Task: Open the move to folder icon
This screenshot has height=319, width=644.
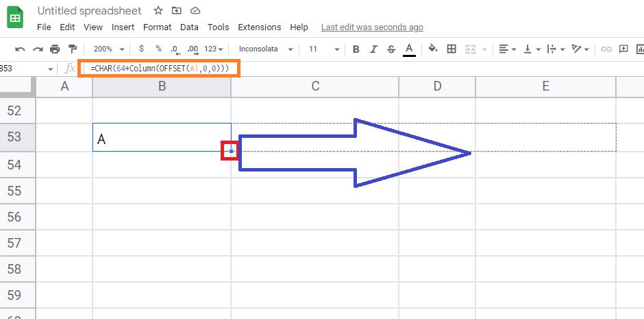Action: point(177,11)
